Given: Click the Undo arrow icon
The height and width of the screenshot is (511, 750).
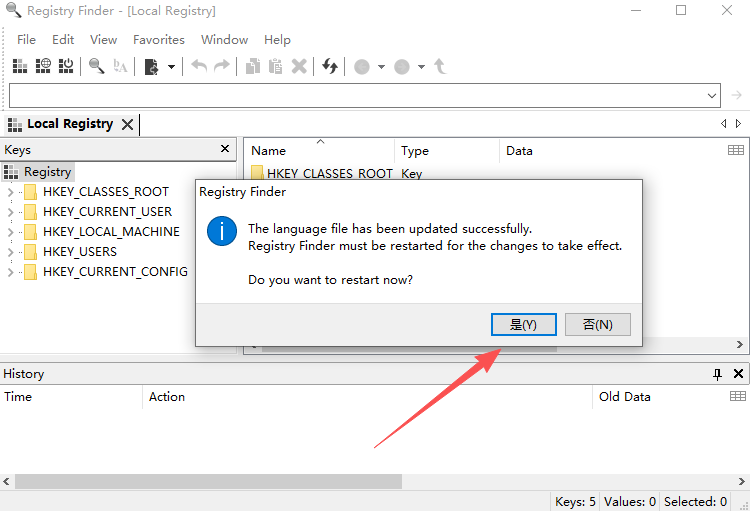Looking at the screenshot, I should (199, 66).
